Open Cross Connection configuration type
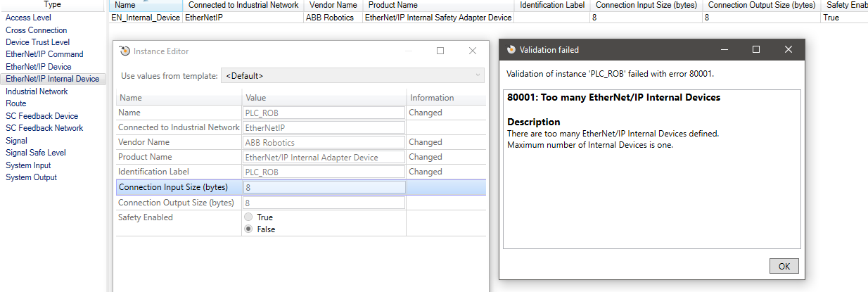868x292 pixels. 37,30
